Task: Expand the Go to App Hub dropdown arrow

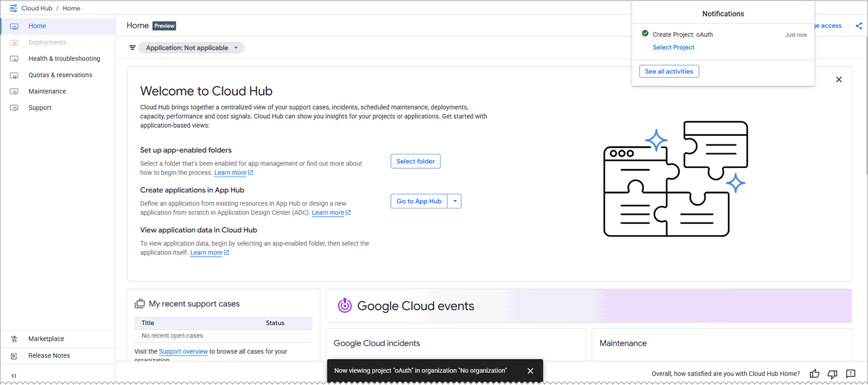Action: click(x=454, y=201)
